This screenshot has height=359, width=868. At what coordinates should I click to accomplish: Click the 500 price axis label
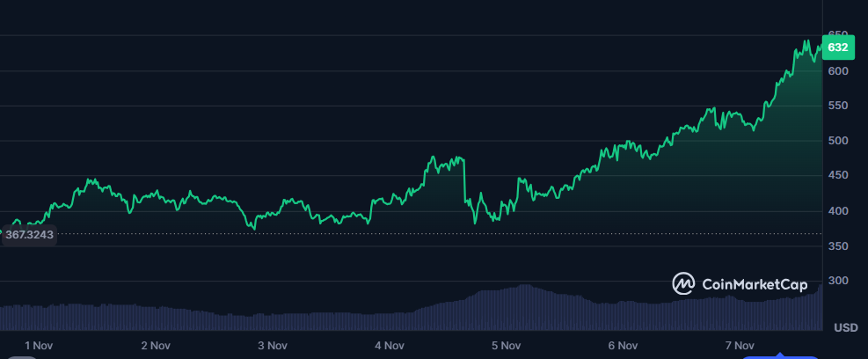click(837, 141)
